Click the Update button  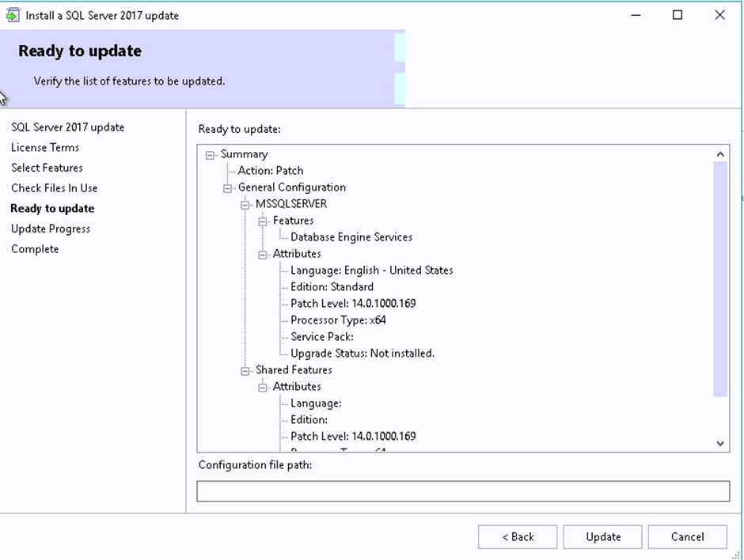[602, 537]
